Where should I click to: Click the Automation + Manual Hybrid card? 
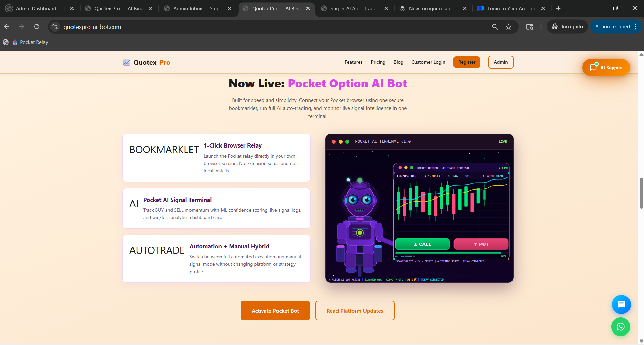tap(216, 259)
